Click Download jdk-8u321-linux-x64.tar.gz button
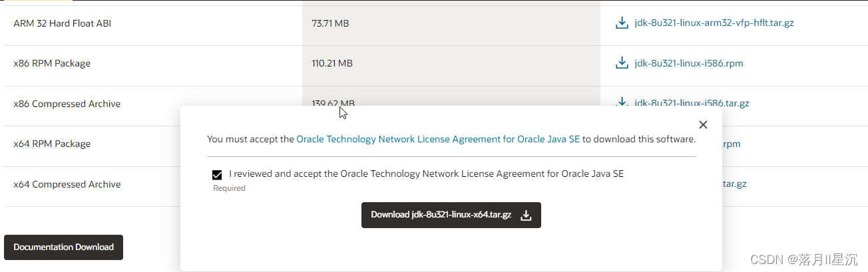 click(451, 215)
